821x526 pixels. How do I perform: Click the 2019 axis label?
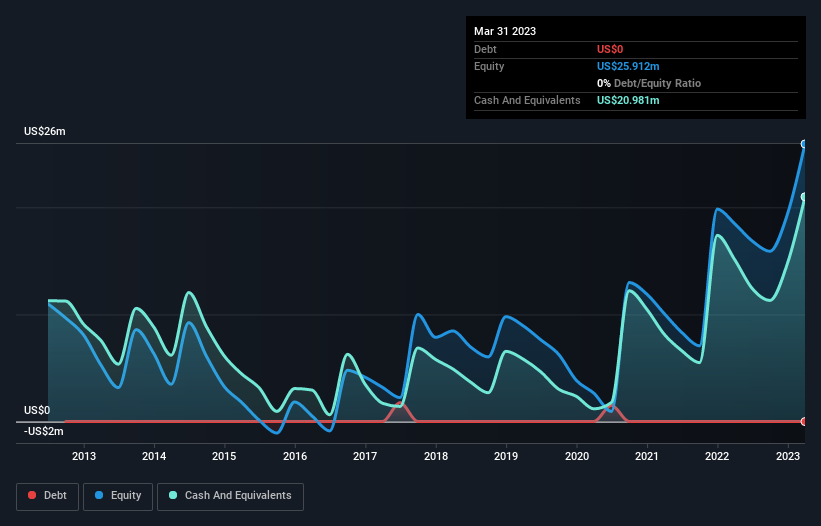coord(506,456)
